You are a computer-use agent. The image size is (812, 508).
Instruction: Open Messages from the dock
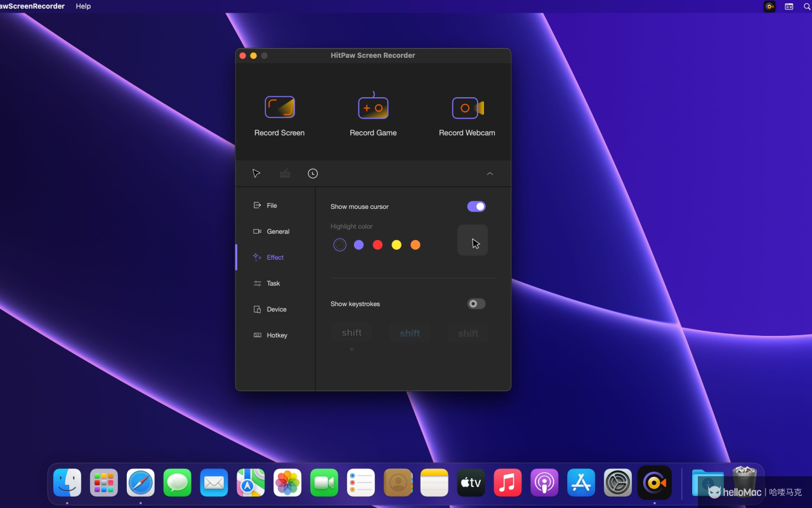tap(178, 483)
